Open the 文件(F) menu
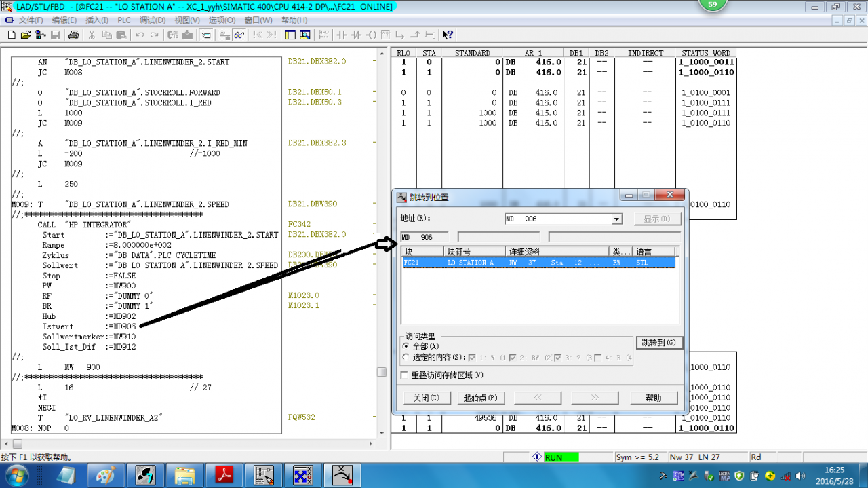868x488 pixels. pyautogui.click(x=31, y=20)
